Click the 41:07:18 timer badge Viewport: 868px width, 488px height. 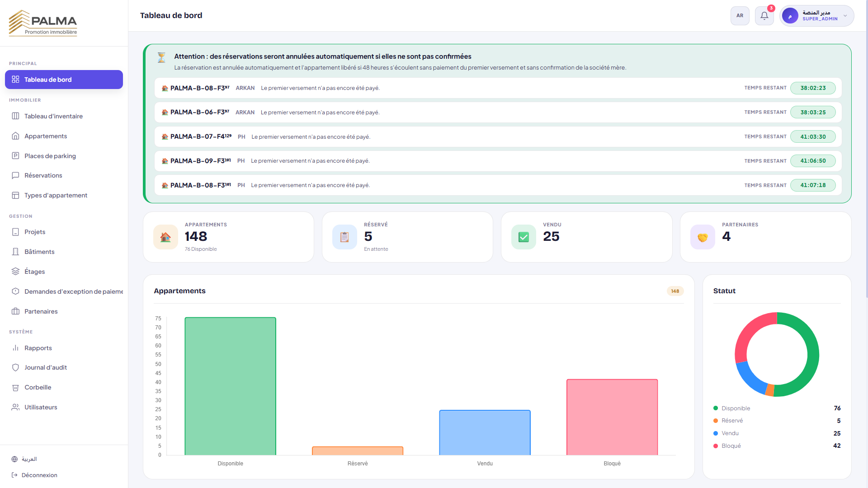pos(813,185)
